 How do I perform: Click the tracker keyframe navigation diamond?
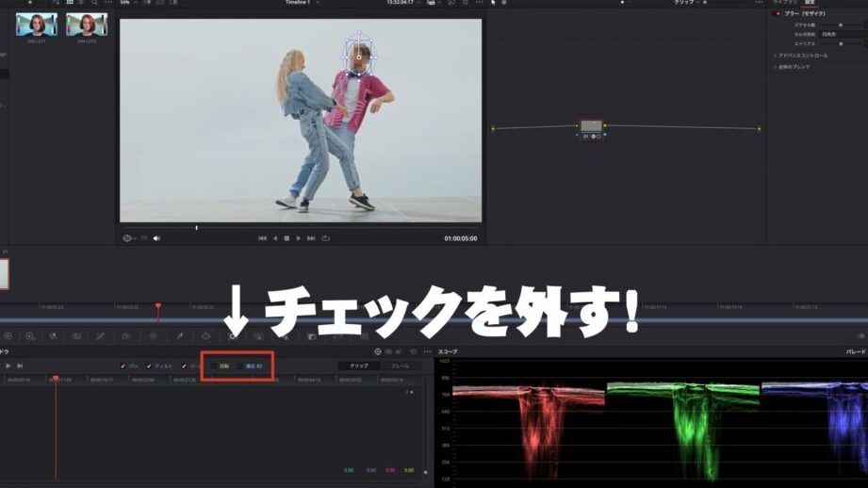coord(411,392)
